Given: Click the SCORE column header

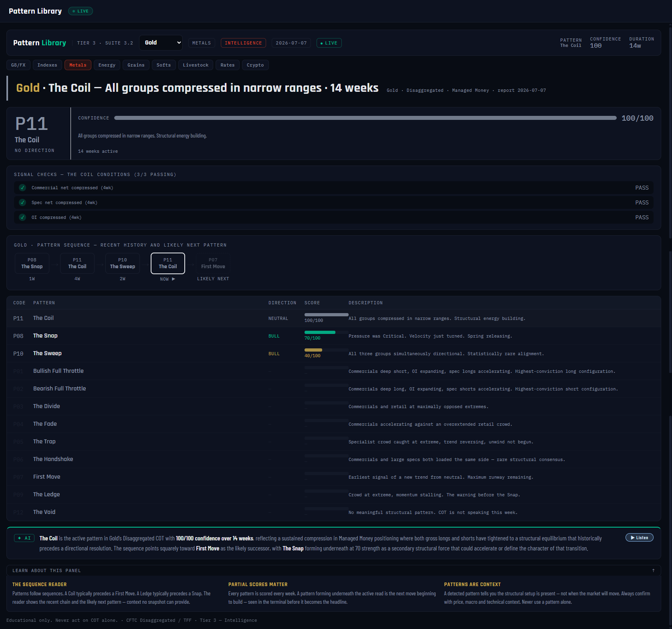Looking at the screenshot, I should click(312, 303).
